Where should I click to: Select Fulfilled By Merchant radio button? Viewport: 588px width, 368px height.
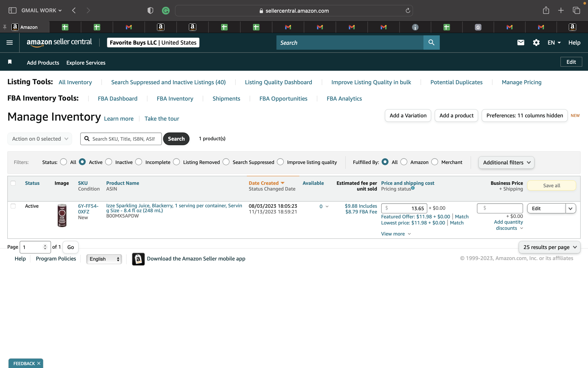click(x=435, y=162)
